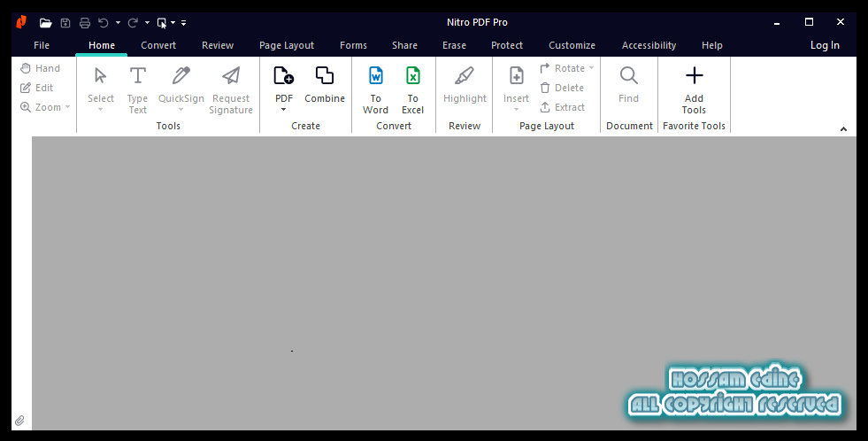Open the Customize tab
Screen dimensions: 868x441
point(572,45)
